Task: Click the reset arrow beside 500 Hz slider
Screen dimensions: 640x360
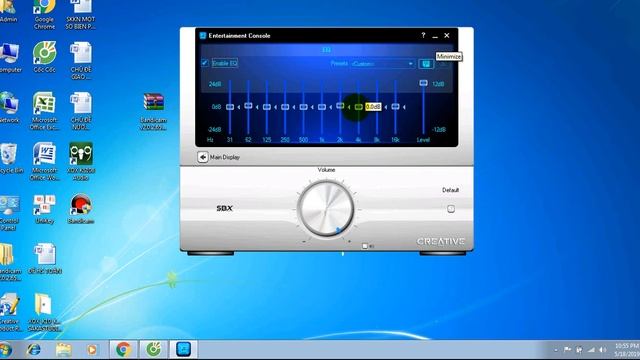Action: click(x=312, y=107)
